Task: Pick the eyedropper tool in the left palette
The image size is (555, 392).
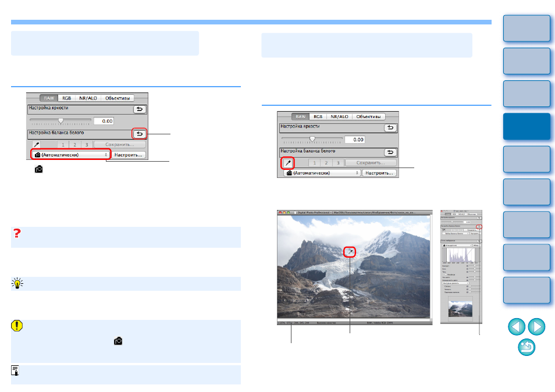Action: 36,144
